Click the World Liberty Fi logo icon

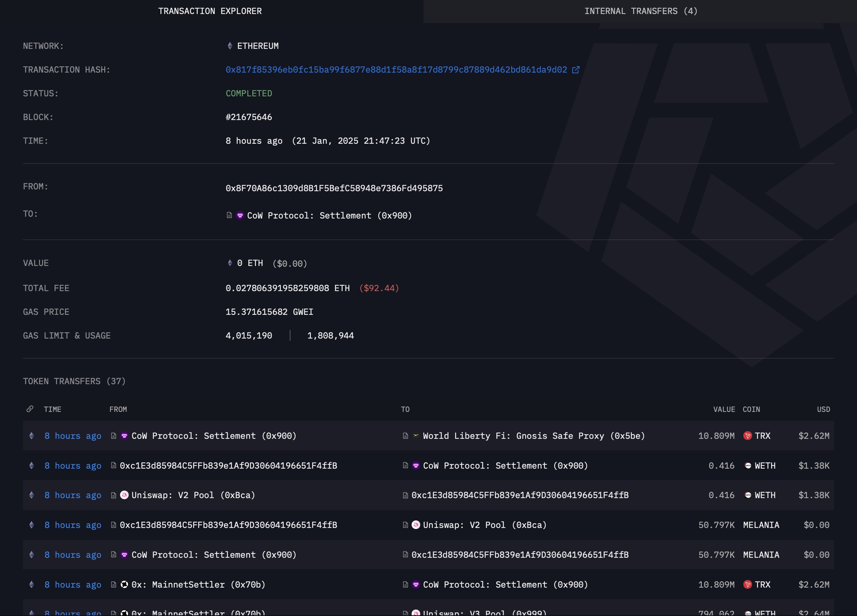click(x=416, y=436)
